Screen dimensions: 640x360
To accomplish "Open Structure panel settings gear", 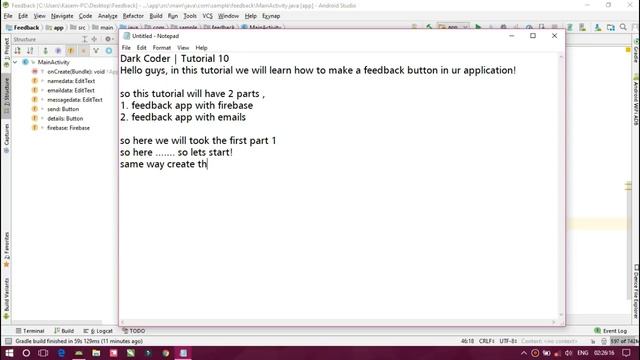I will point(109,39).
